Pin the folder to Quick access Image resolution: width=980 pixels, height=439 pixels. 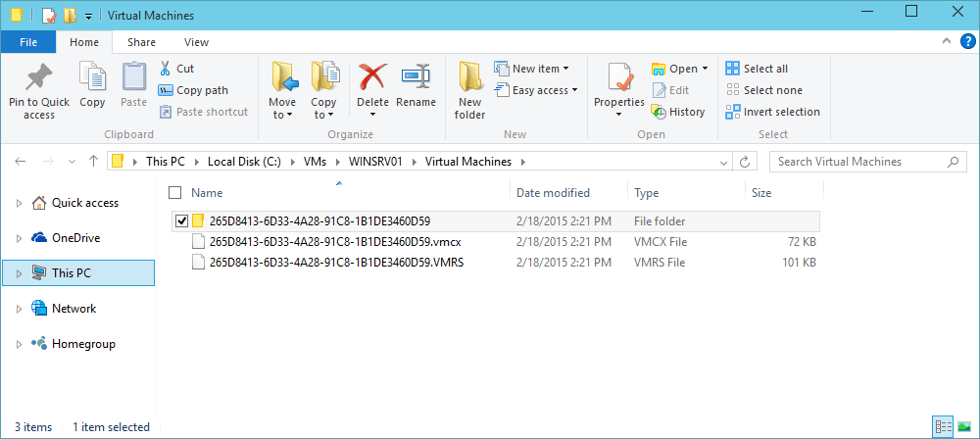click(x=39, y=91)
